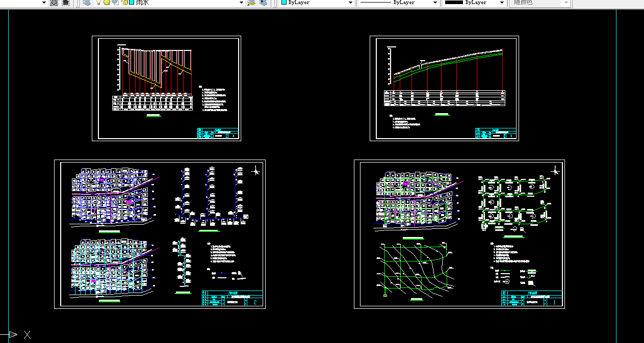Click Make Object's Layer Current icon
The width and height of the screenshot is (644, 343).
pyautogui.click(x=251, y=3)
